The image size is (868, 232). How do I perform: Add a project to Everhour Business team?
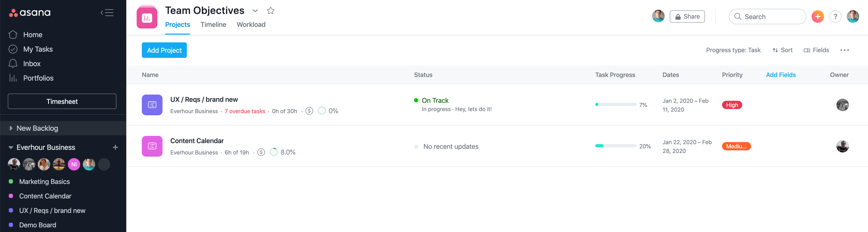coord(115,147)
